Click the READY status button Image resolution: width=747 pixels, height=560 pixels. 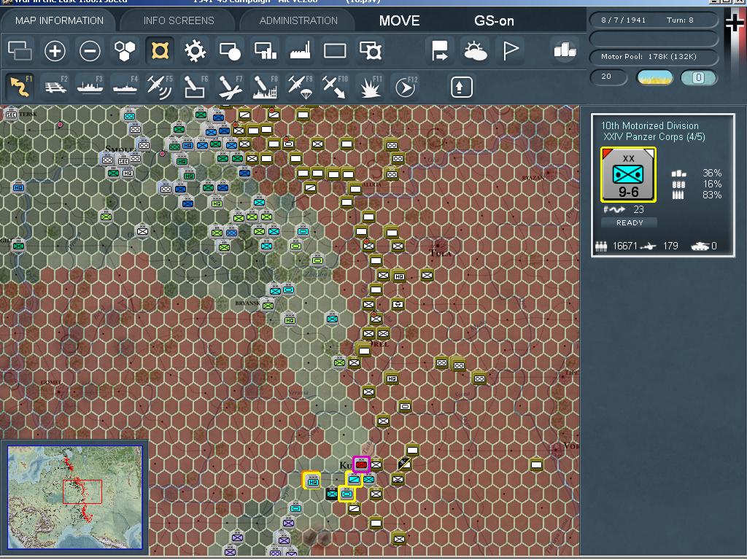pos(630,222)
